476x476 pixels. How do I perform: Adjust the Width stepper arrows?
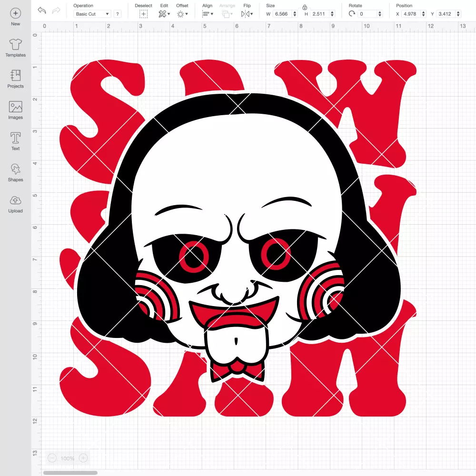[295, 14]
